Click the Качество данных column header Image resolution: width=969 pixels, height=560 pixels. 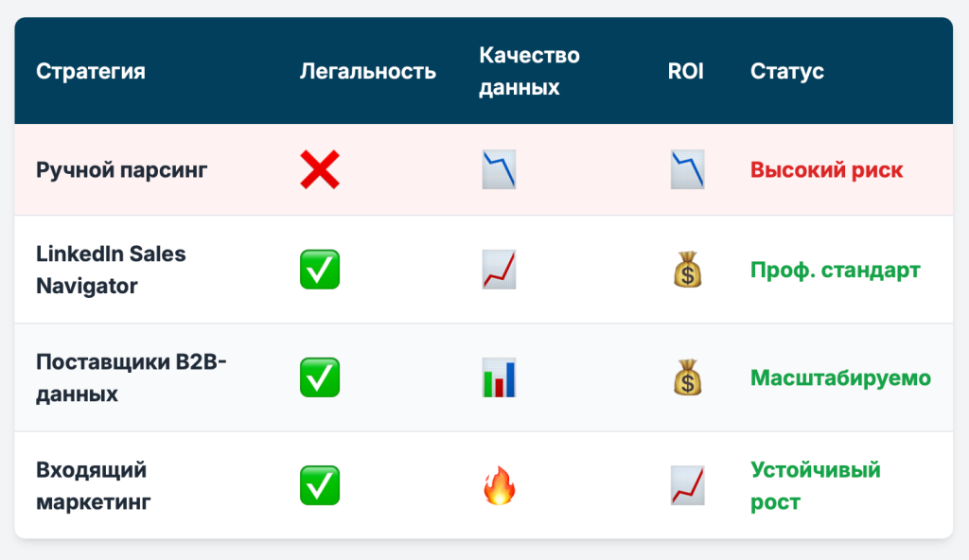(530, 71)
